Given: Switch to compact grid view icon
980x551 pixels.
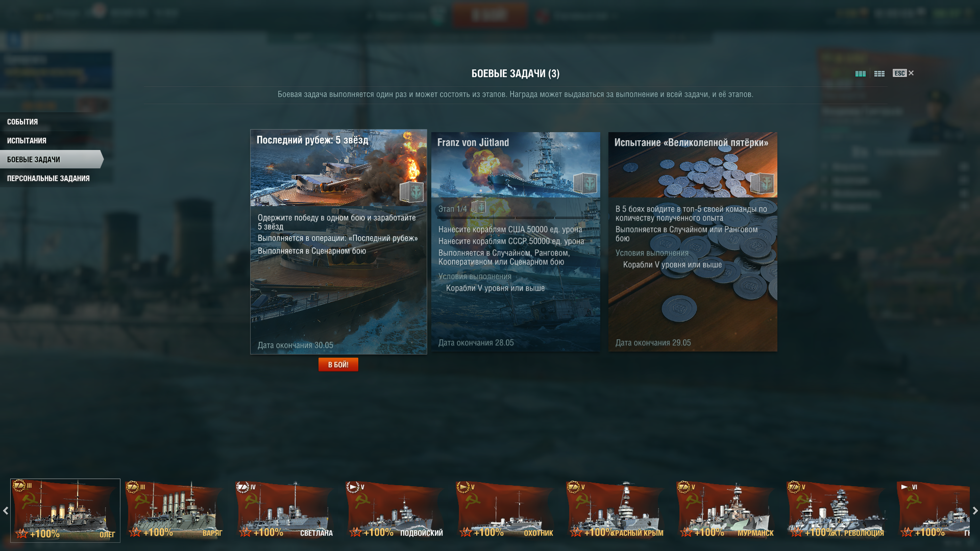Looking at the screenshot, I should click(x=879, y=74).
